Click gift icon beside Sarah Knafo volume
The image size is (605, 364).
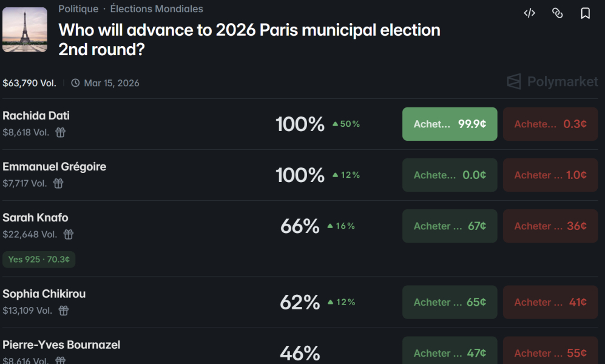click(x=69, y=234)
